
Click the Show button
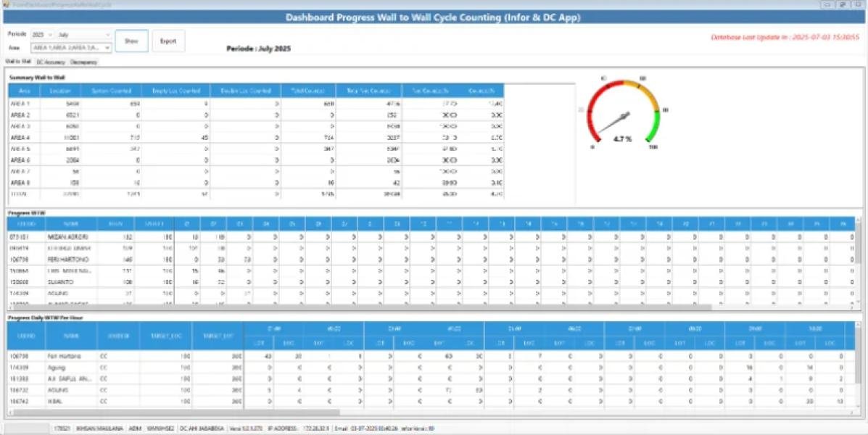coord(131,41)
